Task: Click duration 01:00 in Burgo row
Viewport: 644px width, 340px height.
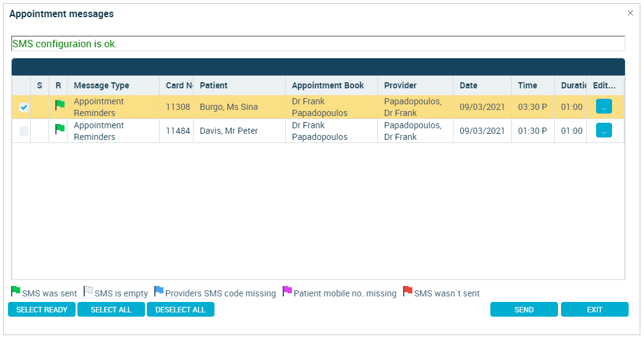Action: (571, 107)
